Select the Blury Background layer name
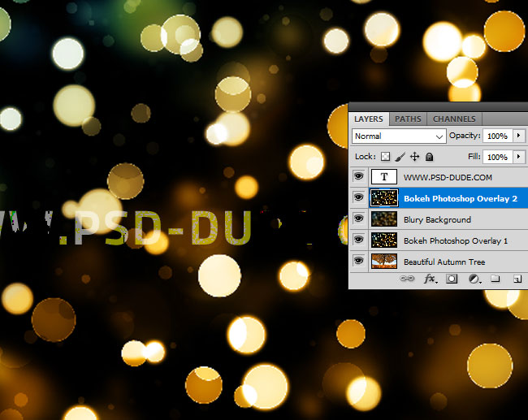The height and width of the screenshot is (420, 528). [x=437, y=220]
